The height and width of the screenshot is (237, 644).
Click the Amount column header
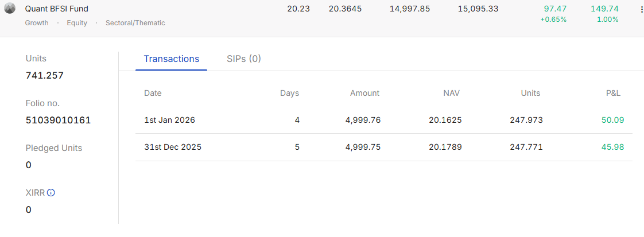[x=364, y=93]
